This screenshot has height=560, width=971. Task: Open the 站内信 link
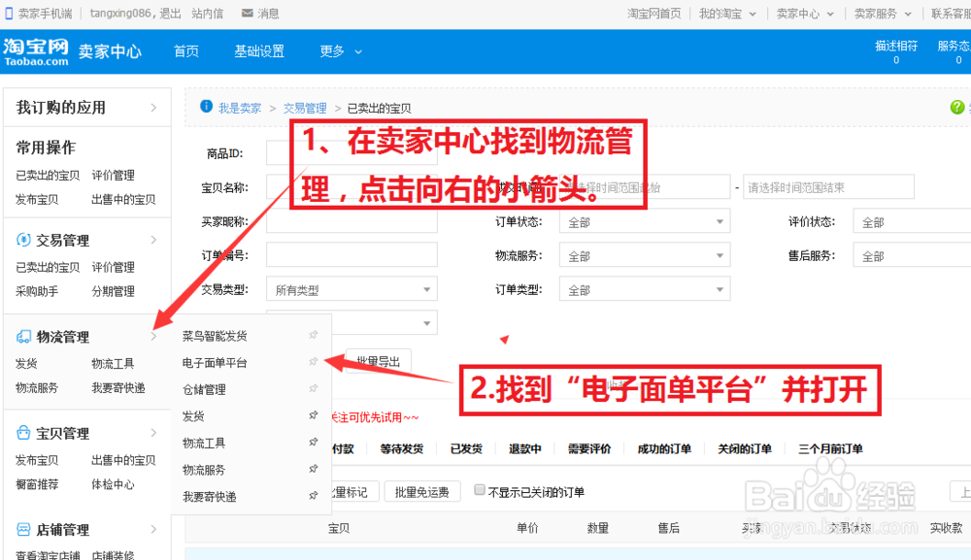pyautogui.click(x=208, y=13)
